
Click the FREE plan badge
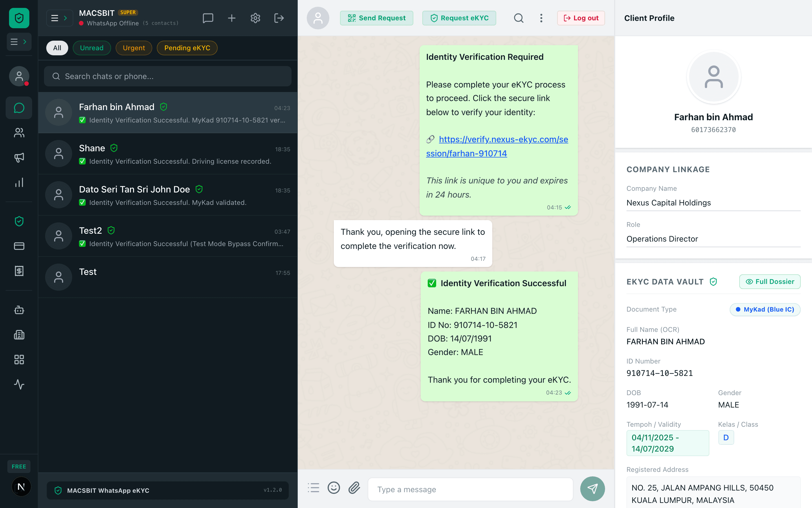tap(19, 466)
